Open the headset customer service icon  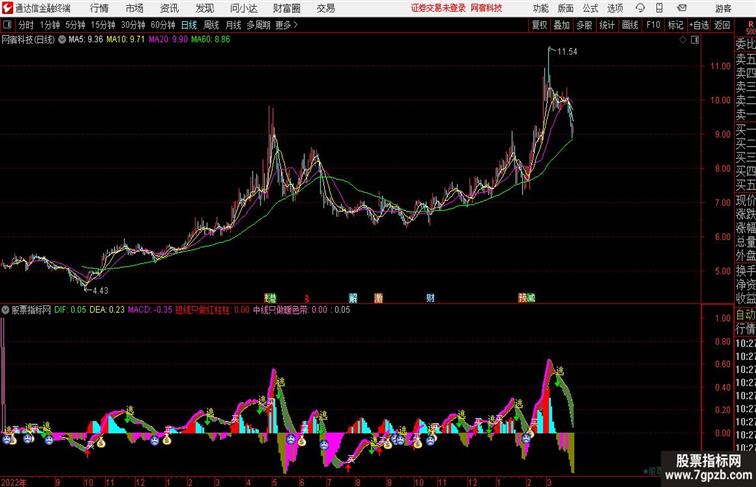640,8
